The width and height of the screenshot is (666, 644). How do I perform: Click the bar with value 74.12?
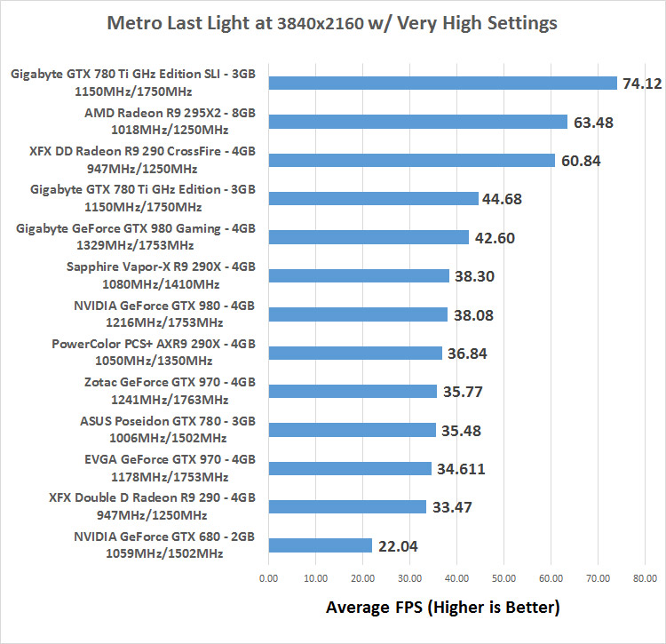coord(442,83)
